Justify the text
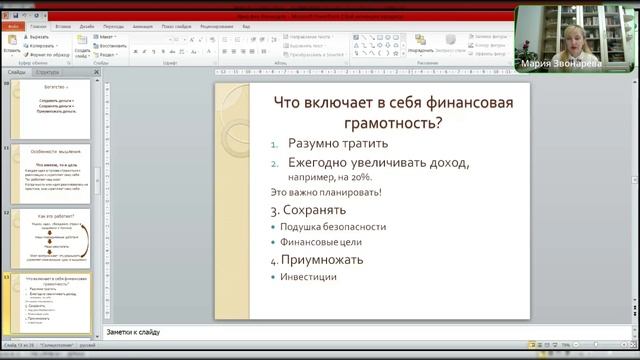 [252, 51]
